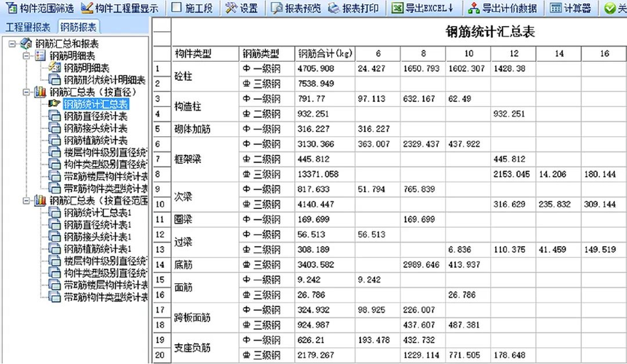Click 钢筋类型 column header
The width and height of the screenshot is (627, 364).
point(267,54)
